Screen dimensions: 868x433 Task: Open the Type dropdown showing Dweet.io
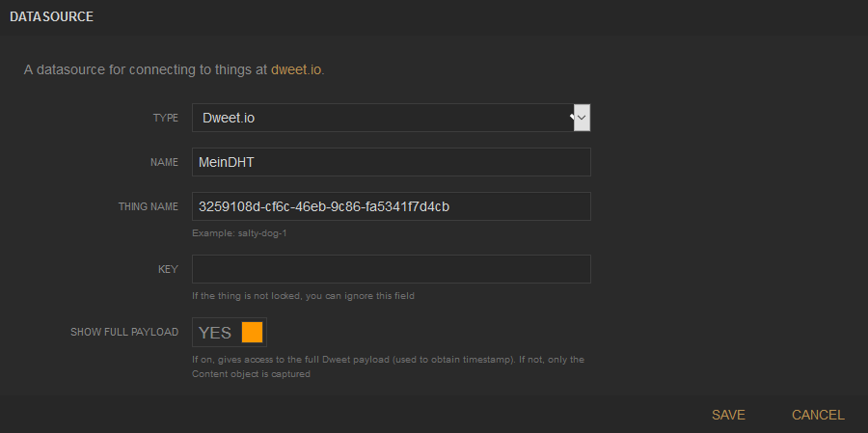[x=386, y=118]
